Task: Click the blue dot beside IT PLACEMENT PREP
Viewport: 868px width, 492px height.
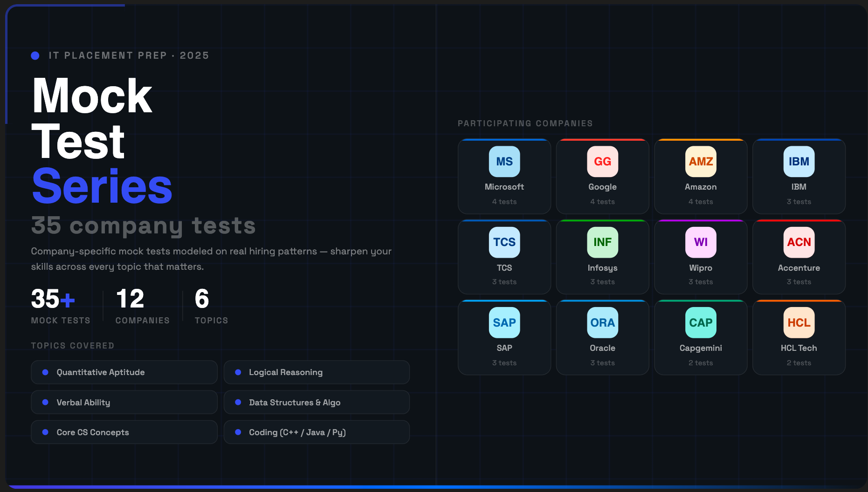Action: 35,55
